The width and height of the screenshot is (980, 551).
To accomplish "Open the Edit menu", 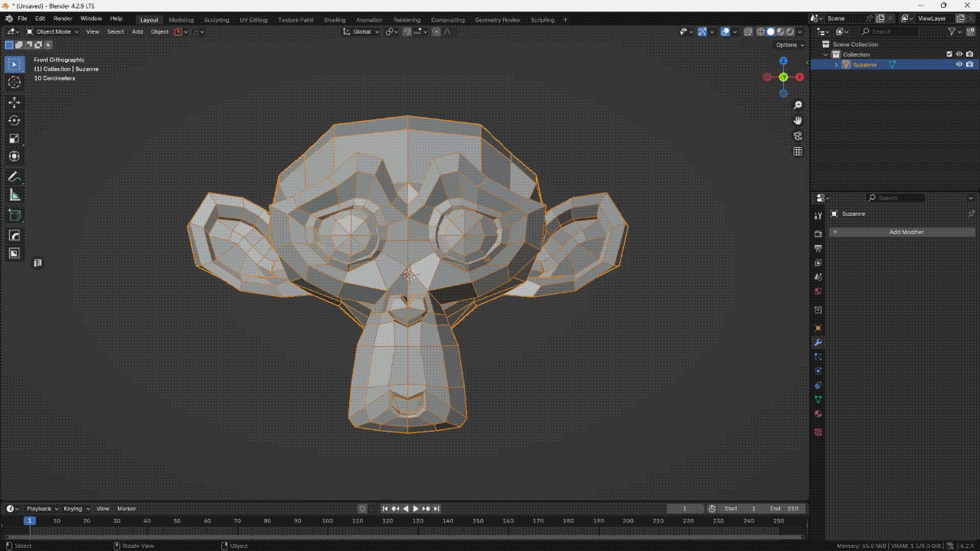I will click(40, 18).
